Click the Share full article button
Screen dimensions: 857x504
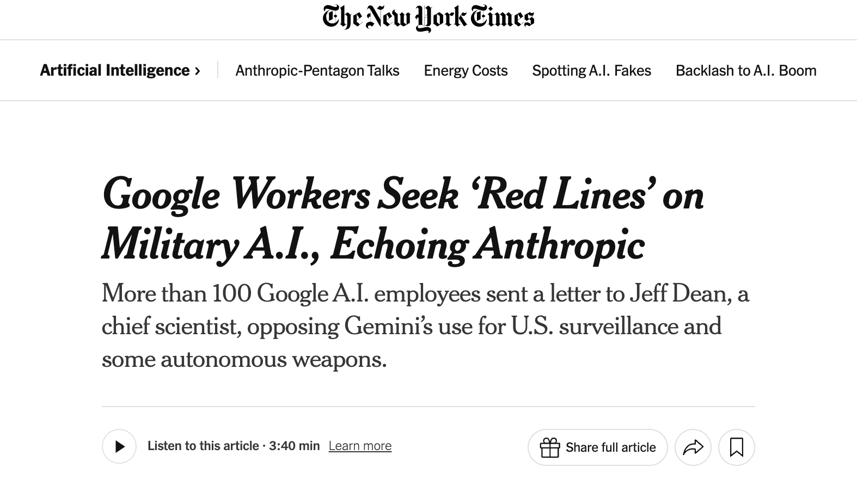click(610, 447)
